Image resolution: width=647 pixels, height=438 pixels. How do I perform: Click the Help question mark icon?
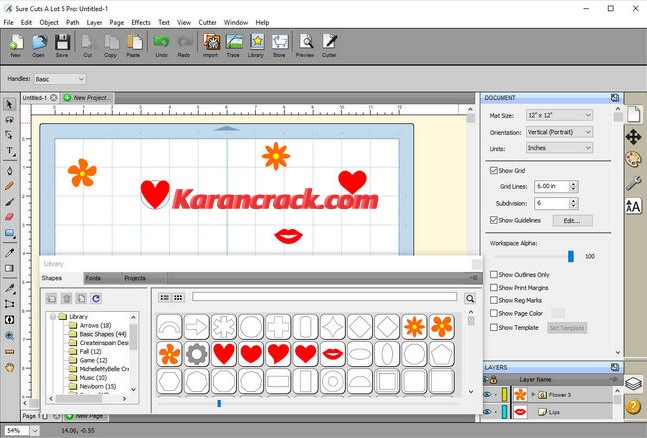pos(633,406)
